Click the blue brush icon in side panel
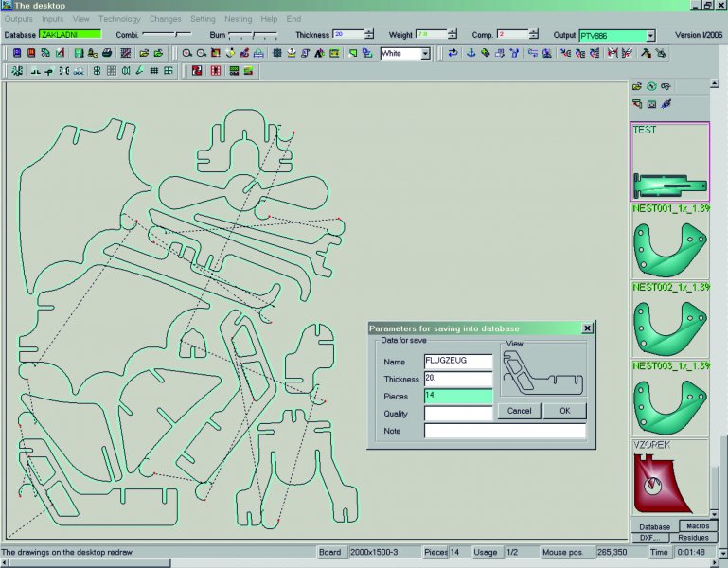This screenshot has height=568, width=728. point(666,103)
